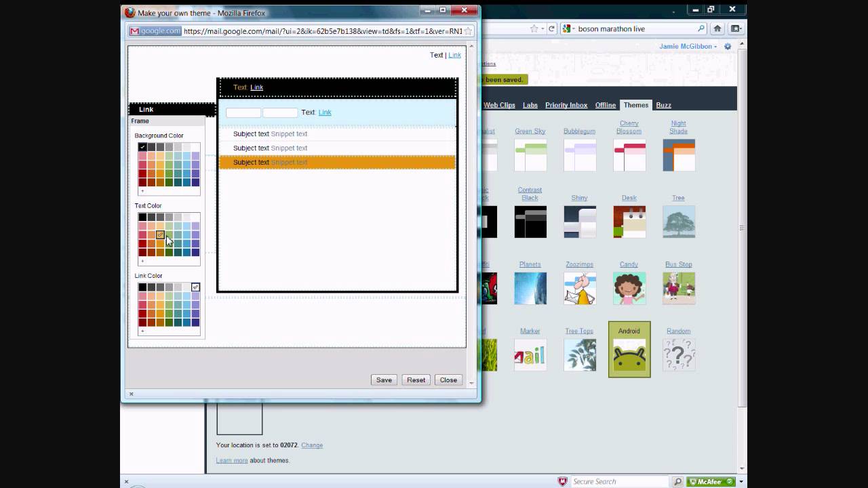Screen dimensions: 868x488
Task: Open Gmail settings gear
Action: click(x=728, y=46)
